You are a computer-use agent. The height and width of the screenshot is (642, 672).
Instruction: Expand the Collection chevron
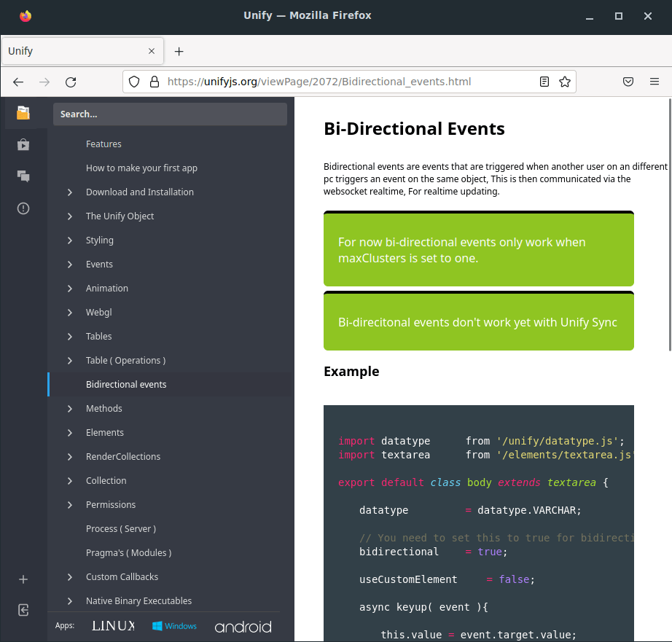pyautogui.click(x=70, y=481)
